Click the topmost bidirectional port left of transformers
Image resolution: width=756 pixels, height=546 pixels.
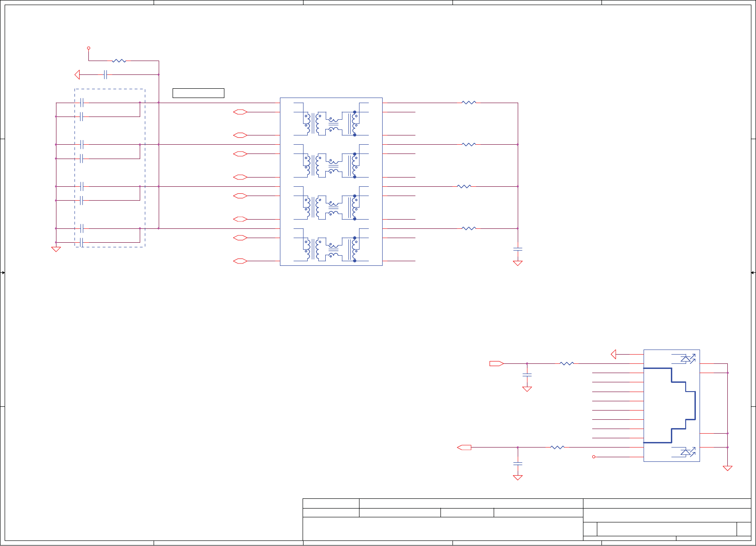pyautogui.click(x=240, y=112)
